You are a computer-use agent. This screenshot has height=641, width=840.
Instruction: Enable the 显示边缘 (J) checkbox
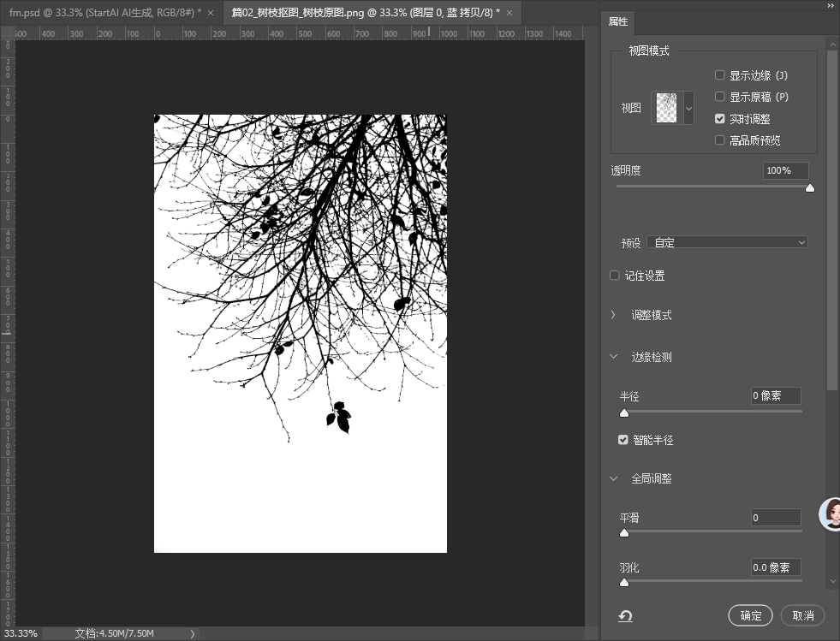[x=720, y=75]
